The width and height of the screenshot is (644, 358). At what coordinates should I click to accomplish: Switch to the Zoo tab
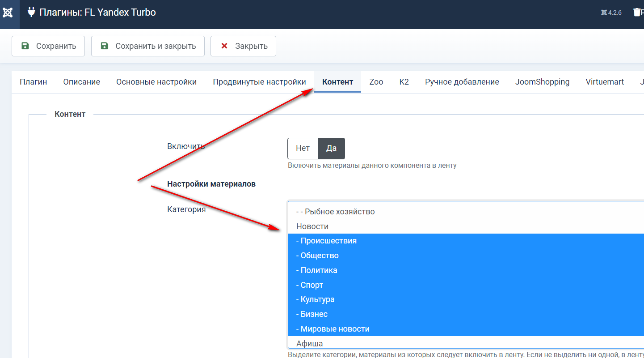(x=376, y=82)
